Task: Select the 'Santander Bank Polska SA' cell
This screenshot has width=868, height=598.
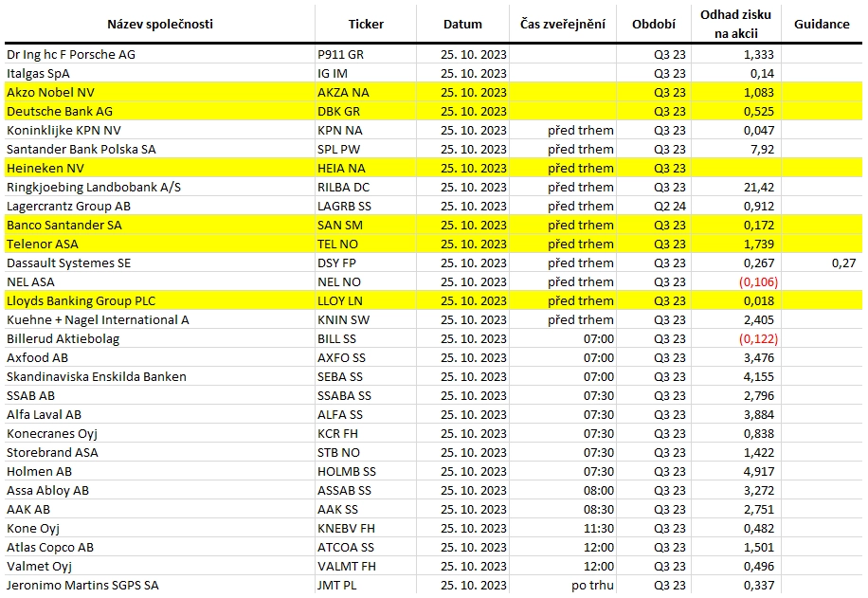Action: pyautogui.click(x=160, y=149)
